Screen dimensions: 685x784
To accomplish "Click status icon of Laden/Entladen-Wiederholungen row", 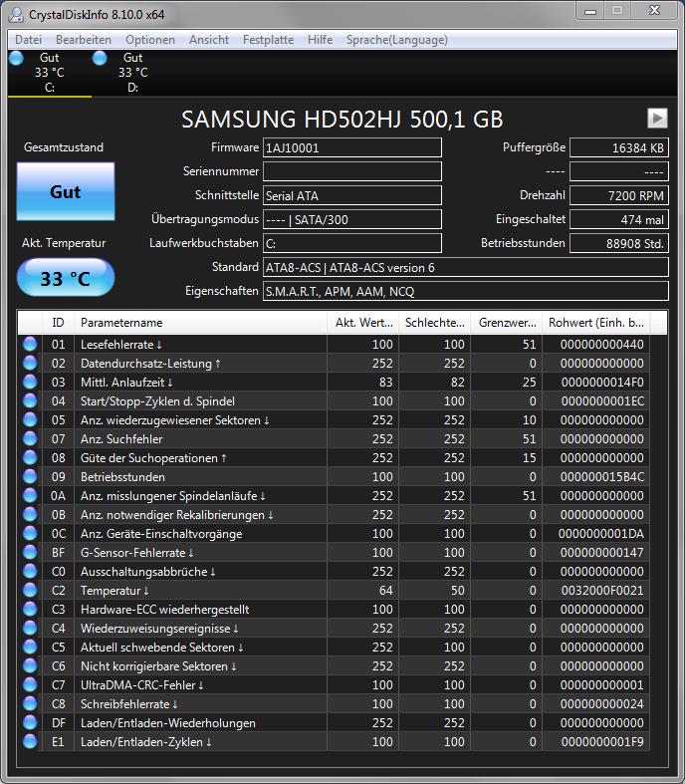I will (30, 723).
